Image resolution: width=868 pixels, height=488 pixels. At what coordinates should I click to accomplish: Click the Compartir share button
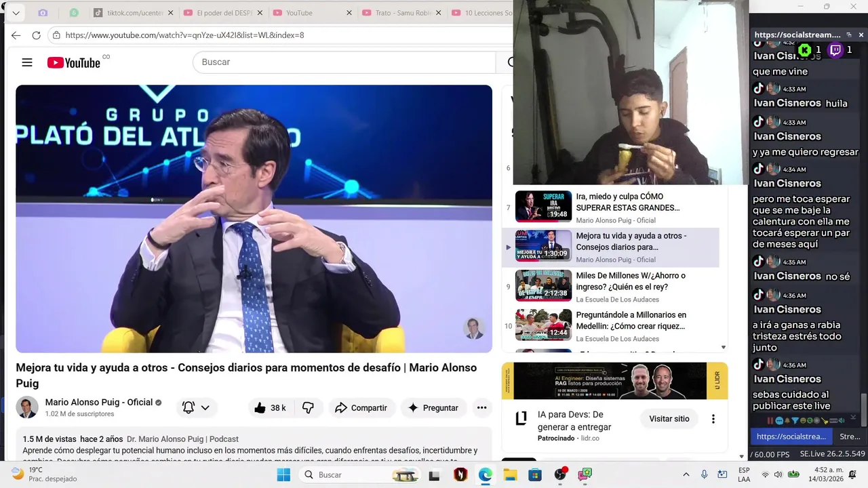(x=361, y=407)
